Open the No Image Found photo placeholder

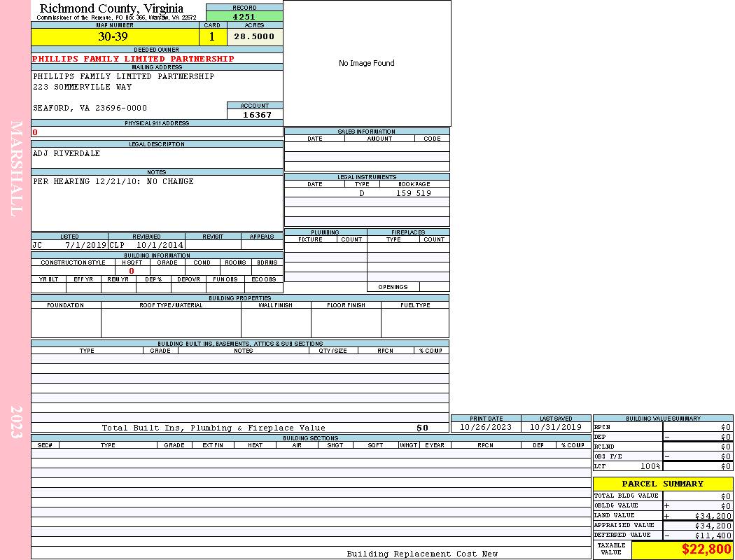(367, 63)
